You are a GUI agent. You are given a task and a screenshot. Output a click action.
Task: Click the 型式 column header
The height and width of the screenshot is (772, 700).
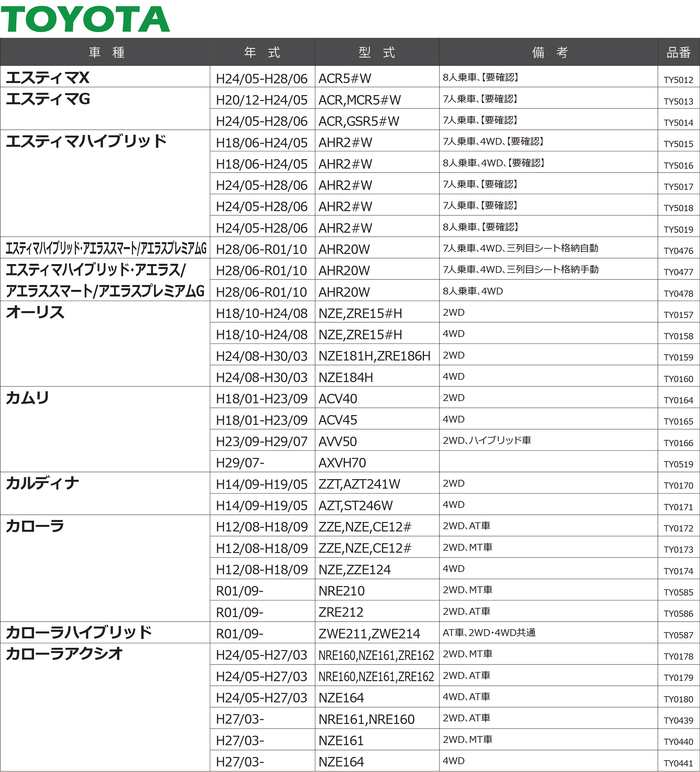(x=377, y=52)
